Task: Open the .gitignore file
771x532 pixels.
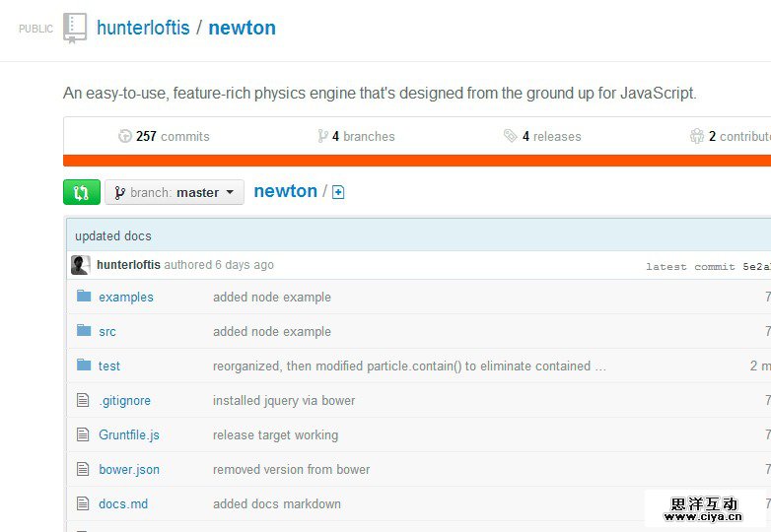Action: [x=125, y=401]
